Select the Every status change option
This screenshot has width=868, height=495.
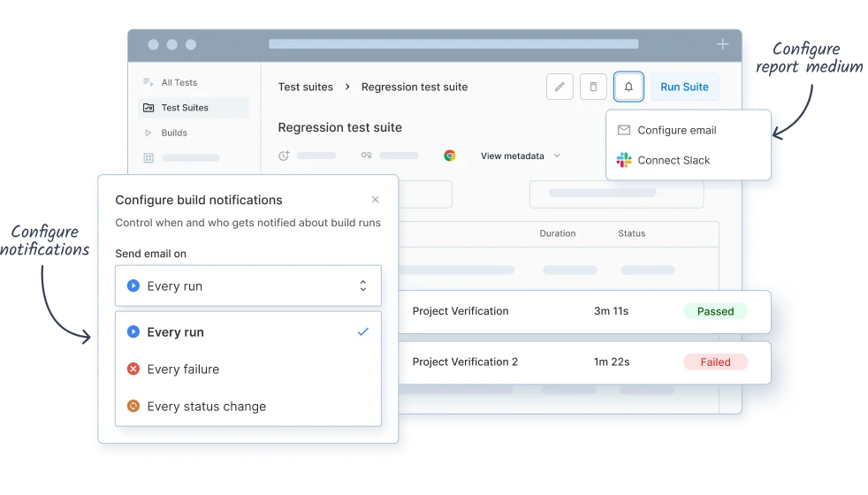248,407
